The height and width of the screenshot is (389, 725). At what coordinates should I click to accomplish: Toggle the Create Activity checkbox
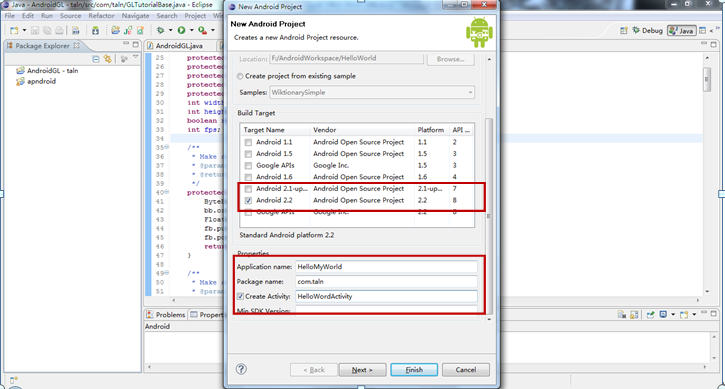pyautogui.click(x=240, y=296)
